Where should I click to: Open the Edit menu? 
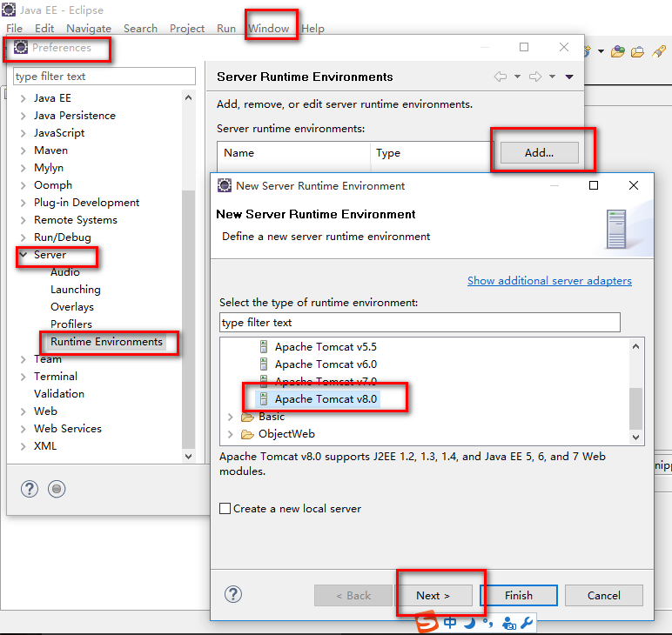tap(44, 28)
